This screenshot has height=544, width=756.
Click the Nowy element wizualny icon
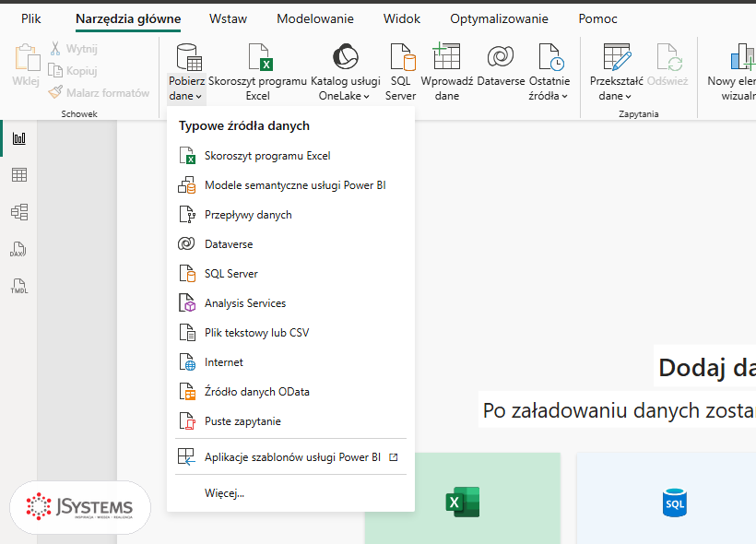tap(742, 57)
